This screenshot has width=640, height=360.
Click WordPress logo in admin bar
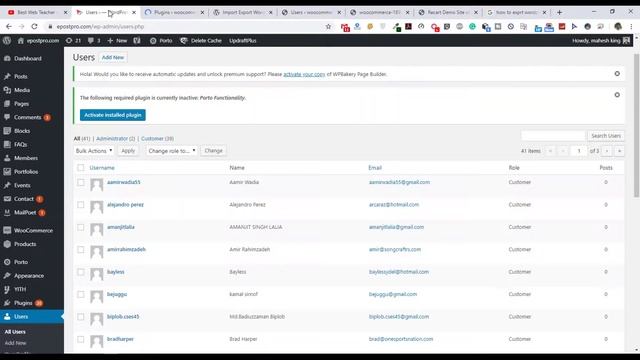click(x=7, y=40)
